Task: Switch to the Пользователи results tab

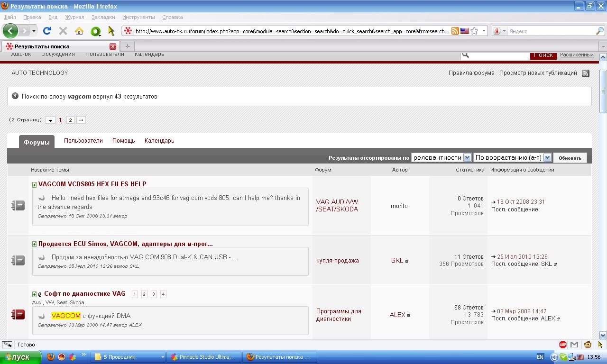Action: point(83,141)
